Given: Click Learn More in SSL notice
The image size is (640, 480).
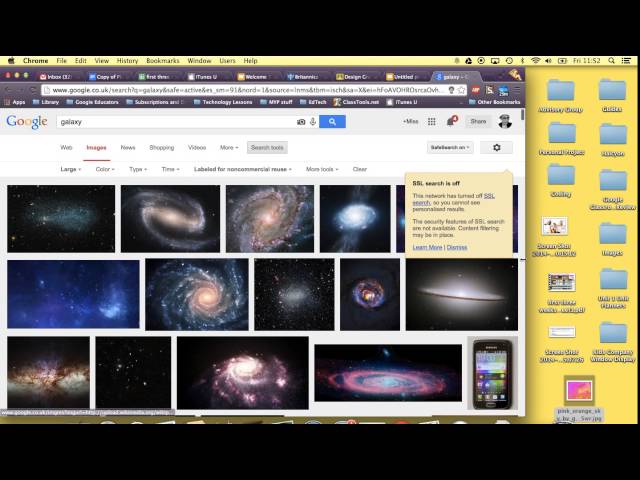Looking at the screenshot, I should click(427, 247).
